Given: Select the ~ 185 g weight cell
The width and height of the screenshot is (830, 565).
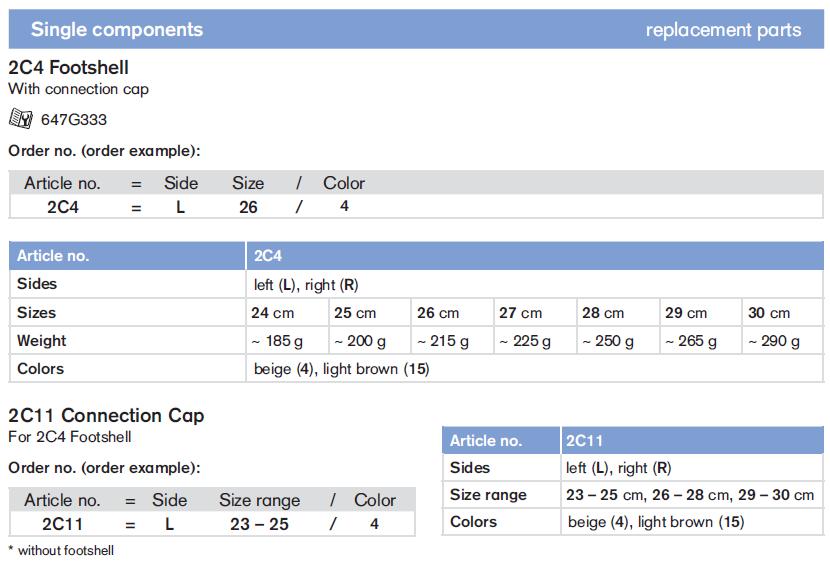Looking at the screenshot, I should 277,341.
